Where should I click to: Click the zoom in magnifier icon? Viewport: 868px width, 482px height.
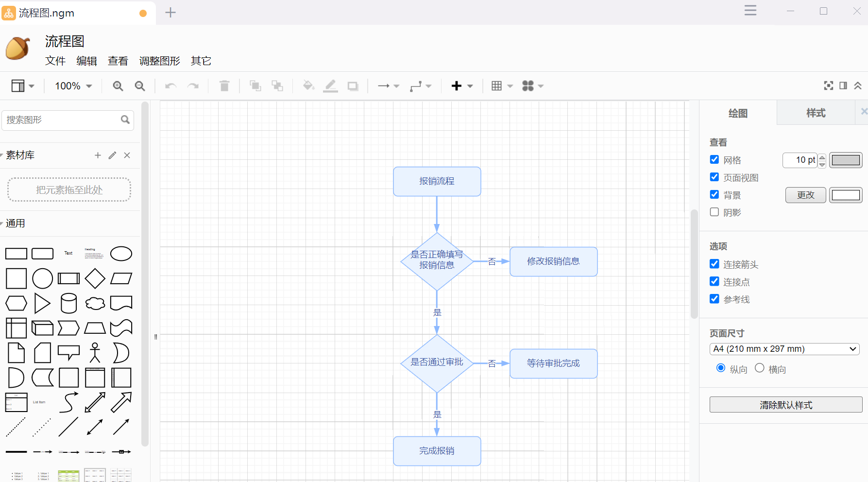tap(118, 86)
